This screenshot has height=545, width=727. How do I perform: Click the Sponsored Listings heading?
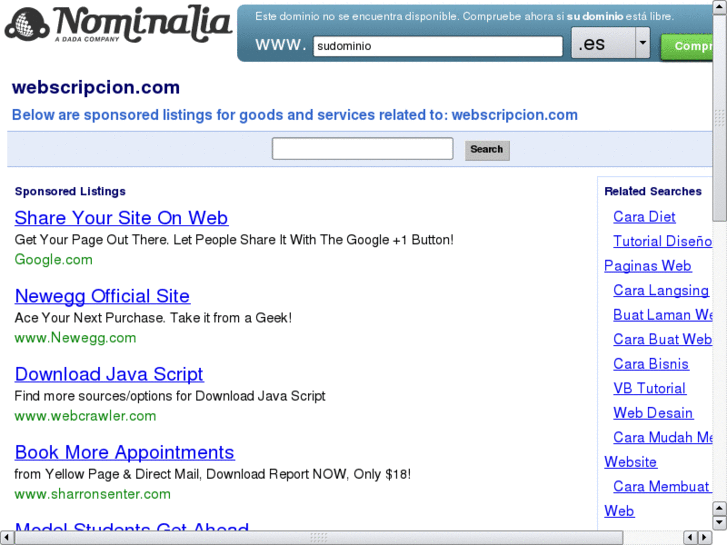pos(70,192)
